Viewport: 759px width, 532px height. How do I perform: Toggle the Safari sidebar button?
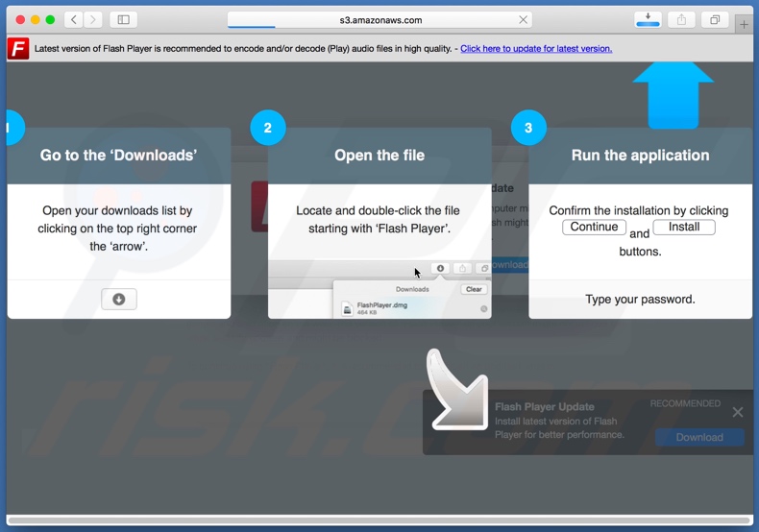coord(123,20)
